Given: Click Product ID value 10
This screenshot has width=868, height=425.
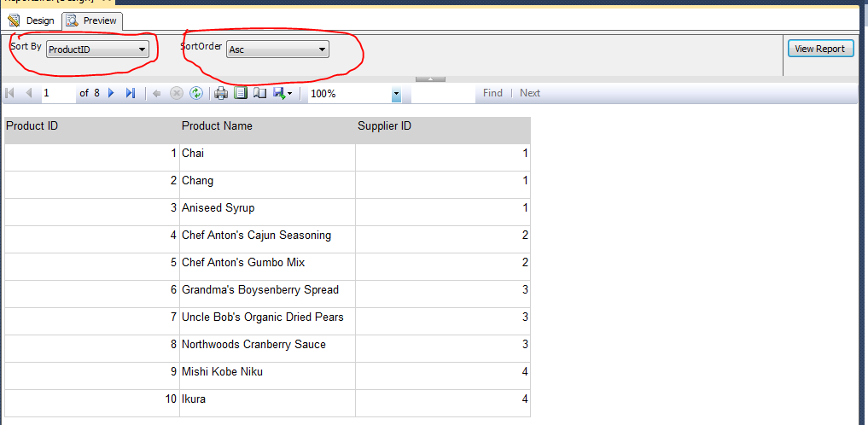Looking at the screenshot, I should [x=92, y=404].
